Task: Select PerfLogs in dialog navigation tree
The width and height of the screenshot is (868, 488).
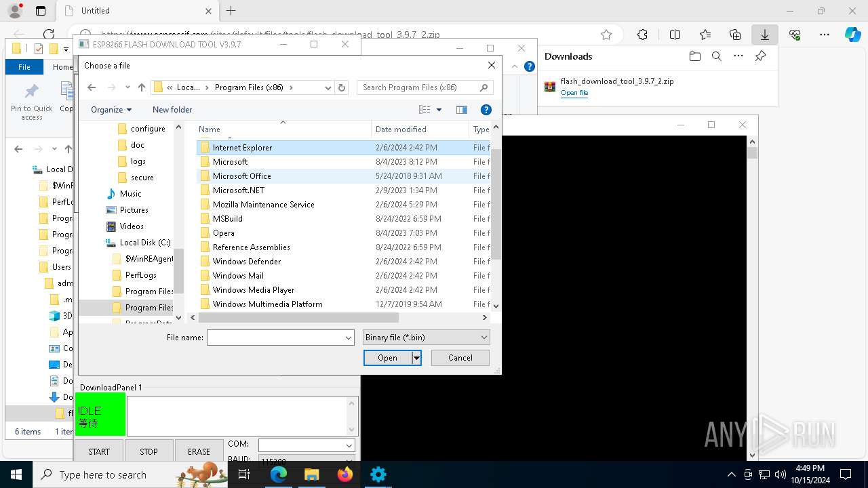Action: pyautogui.click(x=134, y=275)
